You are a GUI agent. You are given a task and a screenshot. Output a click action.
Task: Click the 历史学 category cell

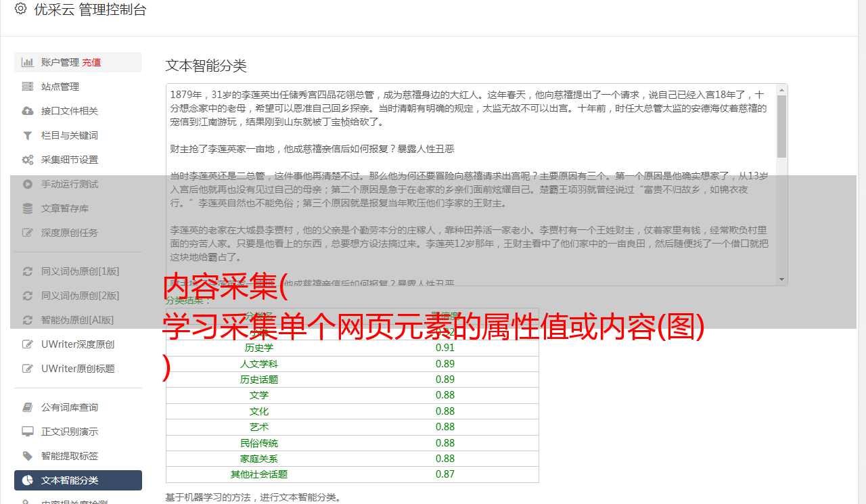pos(259,348)
